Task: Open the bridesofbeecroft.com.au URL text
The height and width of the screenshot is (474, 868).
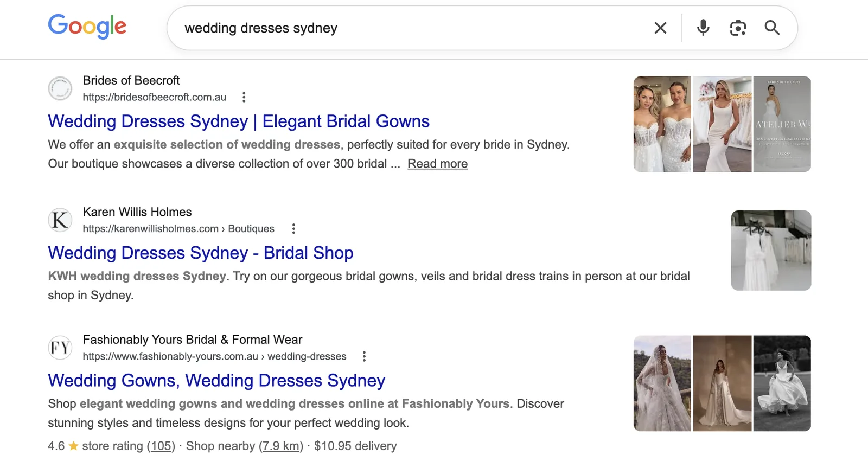Action: [x=155, y=97]
